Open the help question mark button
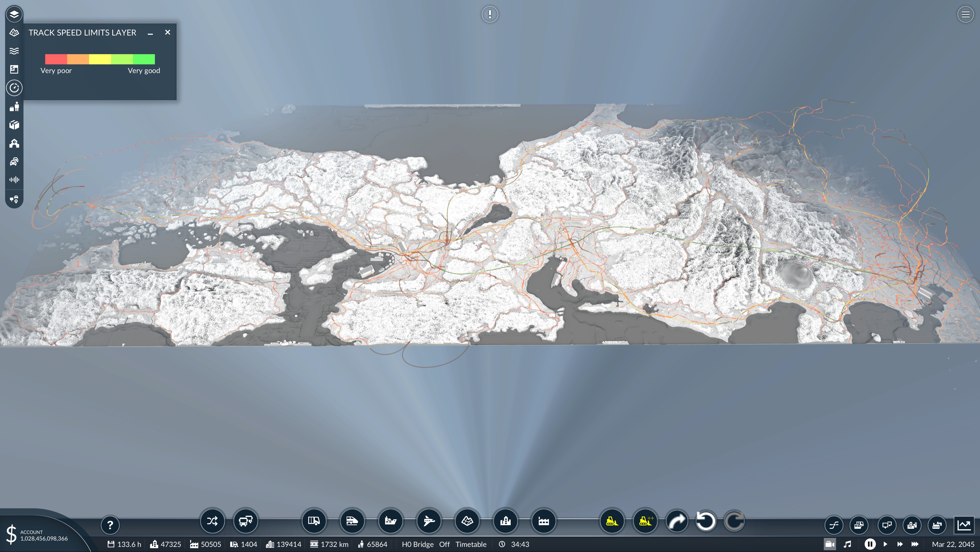 click(x=110, y=525)
